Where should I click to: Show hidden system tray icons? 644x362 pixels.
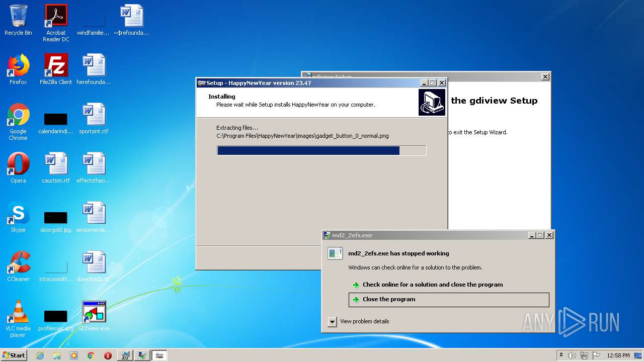[x=561, y=355]
